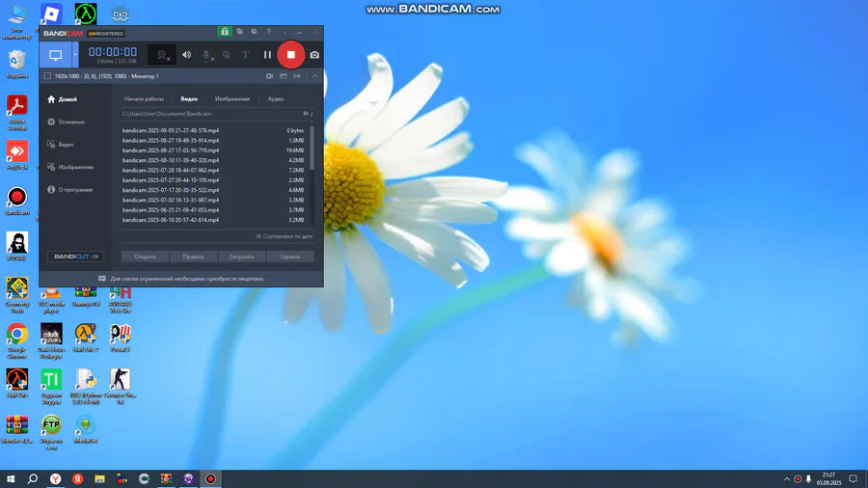This screenshot has height=488, width=868.
Task: Click the Править button
Action: pyautogui.click(x=193, y=257)
